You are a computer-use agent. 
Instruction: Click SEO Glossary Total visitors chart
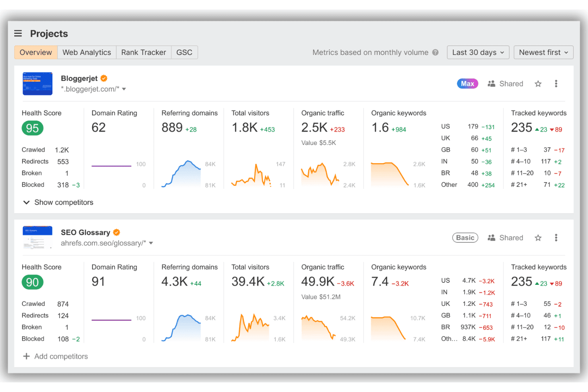coord(250,328)
